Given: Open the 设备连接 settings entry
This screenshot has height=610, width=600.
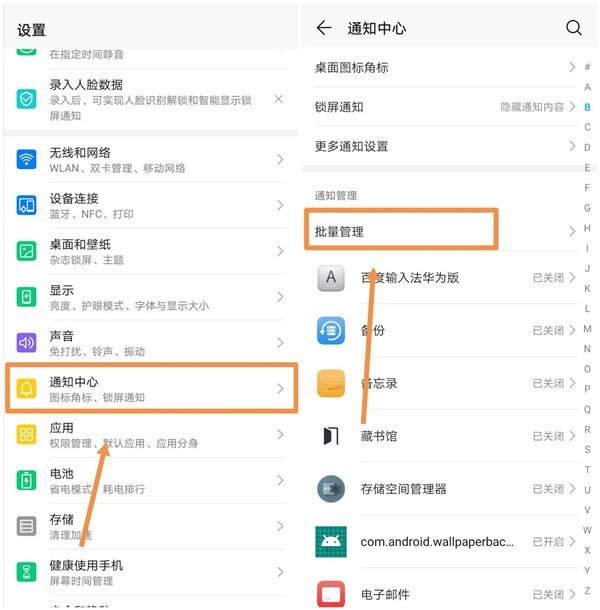Looking at the screenshot, I should click(x=151, y=205).
